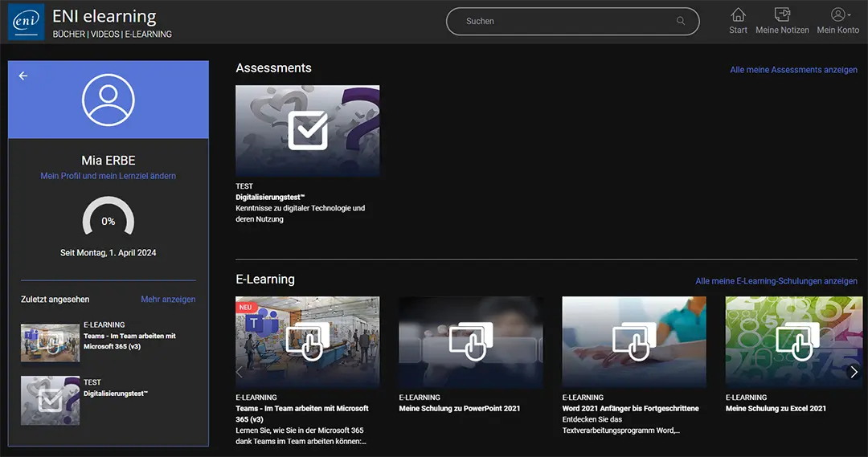Click Digitalisierungstest text in Zuletzt angesehen
The height and width of the screenshot is (457, 868).
(x=116, y=394)
